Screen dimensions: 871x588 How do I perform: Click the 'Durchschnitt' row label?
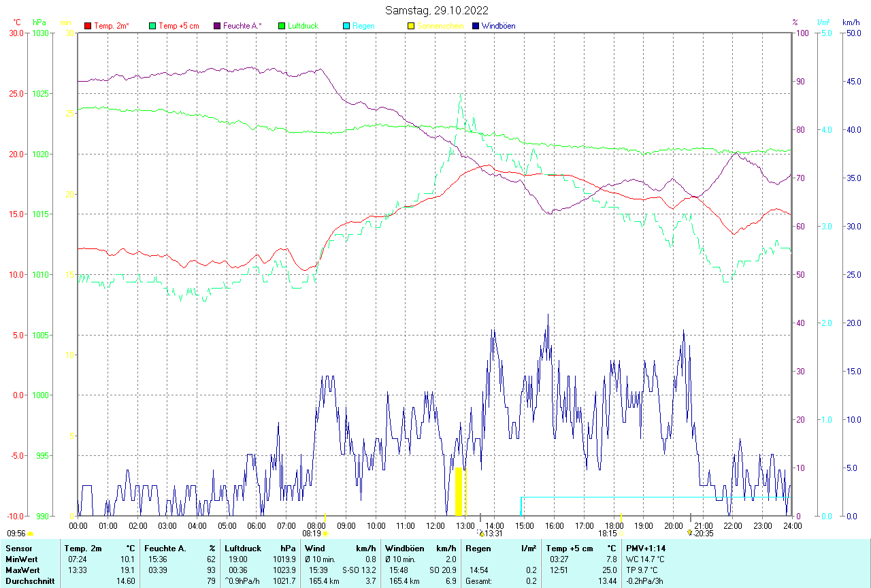point(30,581)
